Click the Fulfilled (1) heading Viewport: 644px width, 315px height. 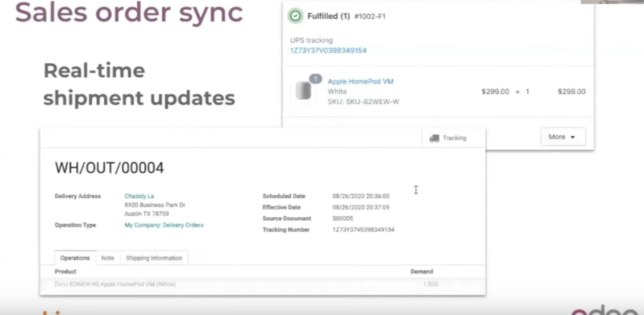coord(329,16)
